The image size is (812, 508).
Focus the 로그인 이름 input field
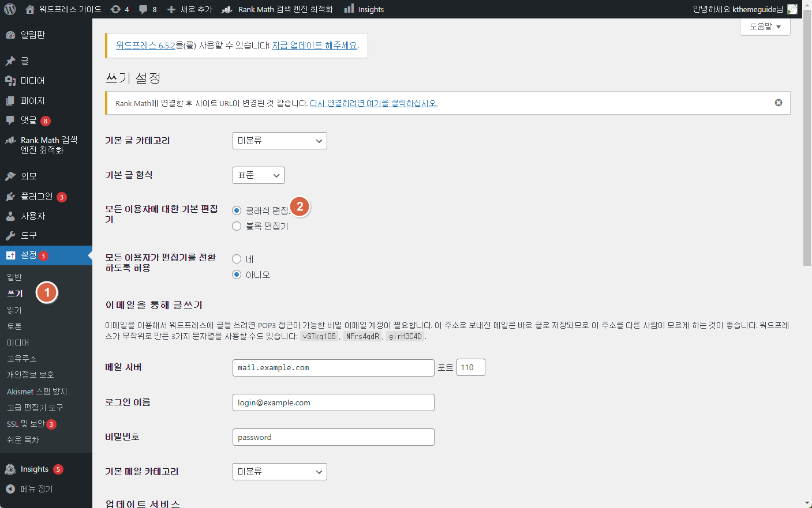334,402
